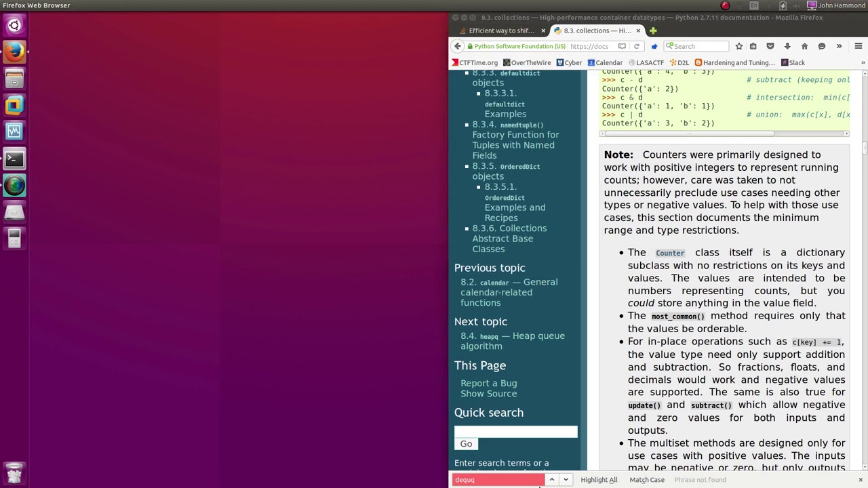Screen dimensions: 868x488
Task: Toggle Highlight All in find bar
Action: [x=599, y=480]
